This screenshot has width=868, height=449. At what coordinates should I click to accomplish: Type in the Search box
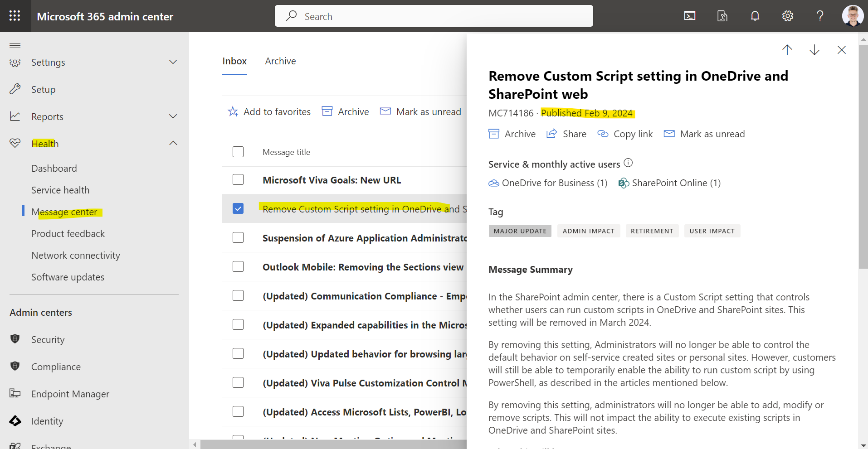pos(434,16)
